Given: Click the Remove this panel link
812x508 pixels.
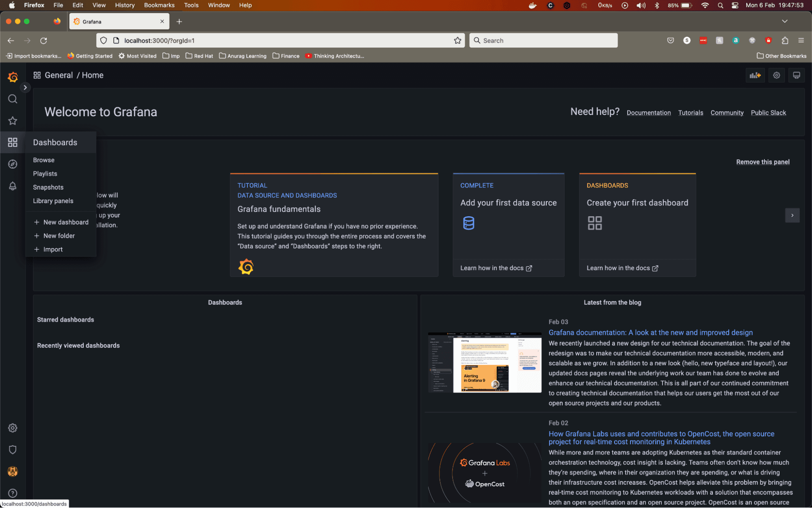Looking at the screenshot, I should (762, 162).
